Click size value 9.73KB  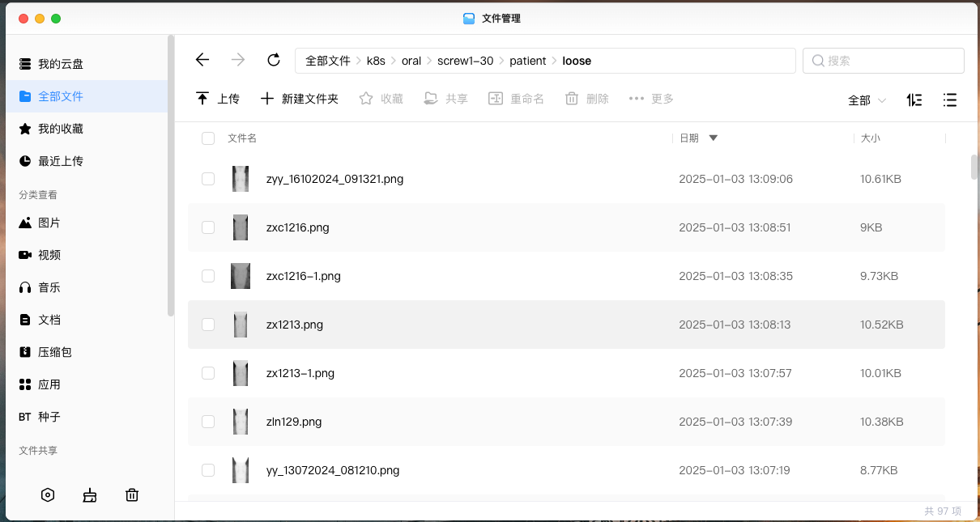pyautogui.click(x=880, y=276)
